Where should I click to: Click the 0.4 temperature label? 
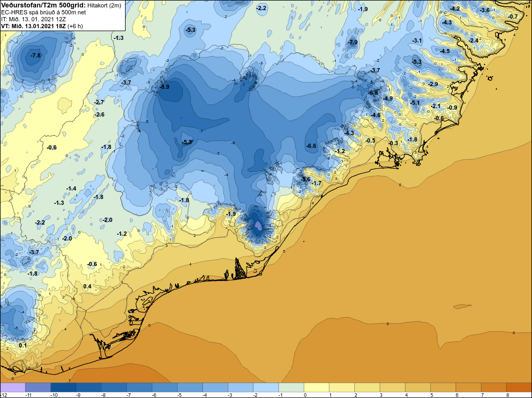coord(87,286)
